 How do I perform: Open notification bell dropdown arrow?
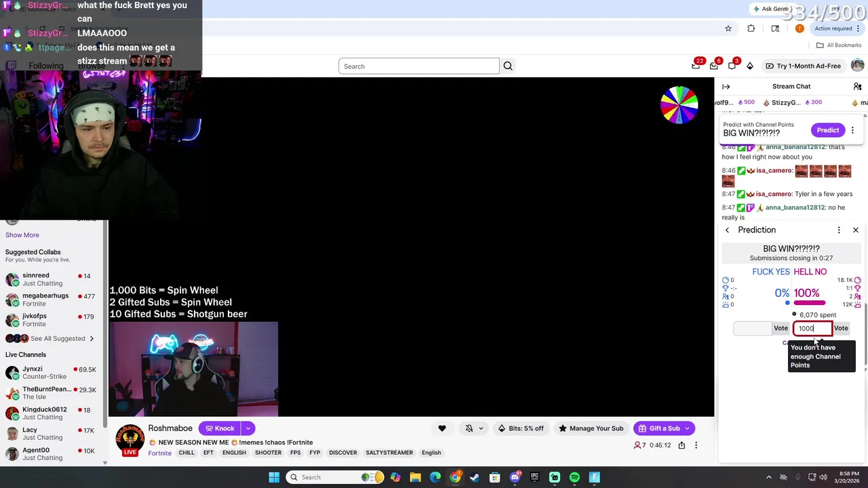tap(481, 428)
